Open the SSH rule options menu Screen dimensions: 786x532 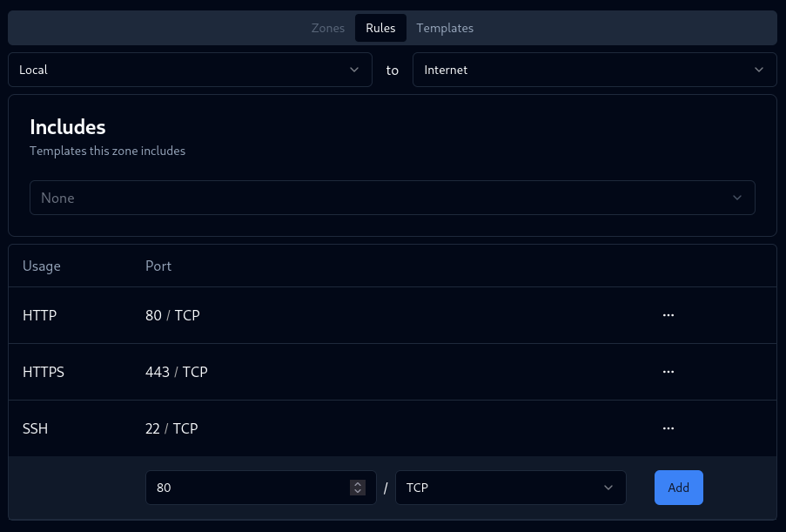(668, 428)
